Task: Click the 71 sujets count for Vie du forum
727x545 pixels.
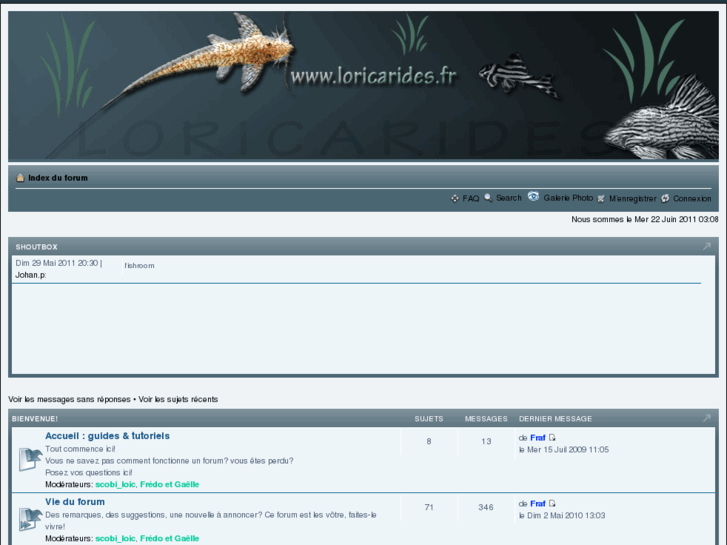Action: coord(429,507)
